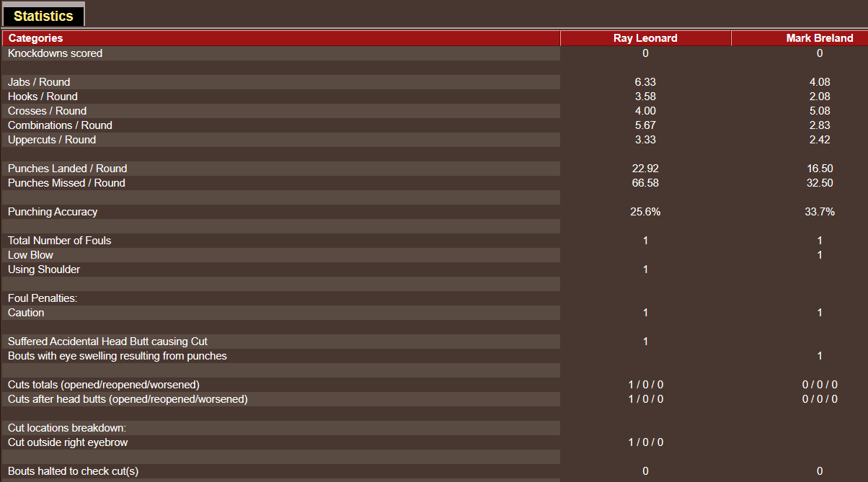Image resolution: width=868 pixels, height=482 pixels.
Task: Select Ray Leonard's combinations value 5.67
Action: pyautogui.click(x=645, y=125)
